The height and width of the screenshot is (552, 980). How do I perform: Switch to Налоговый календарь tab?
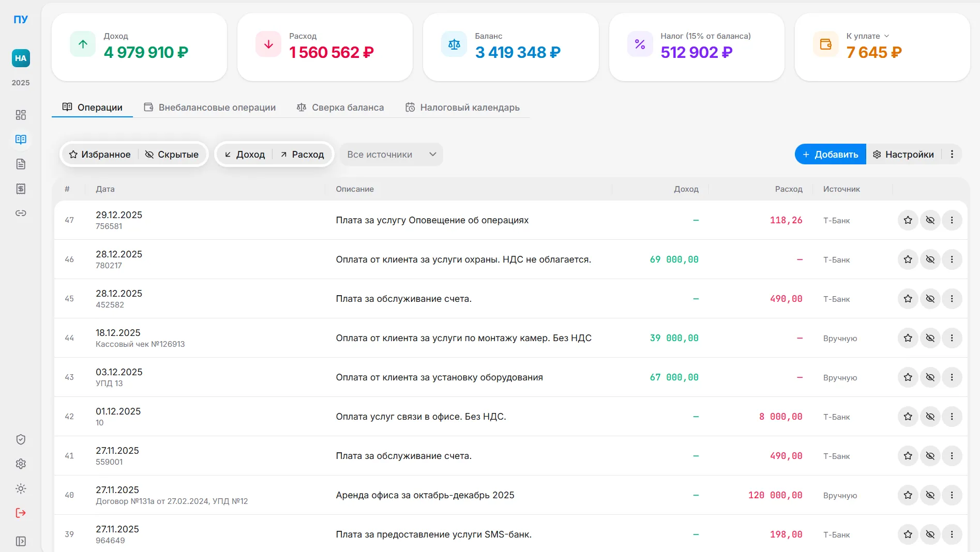(462, 108)
